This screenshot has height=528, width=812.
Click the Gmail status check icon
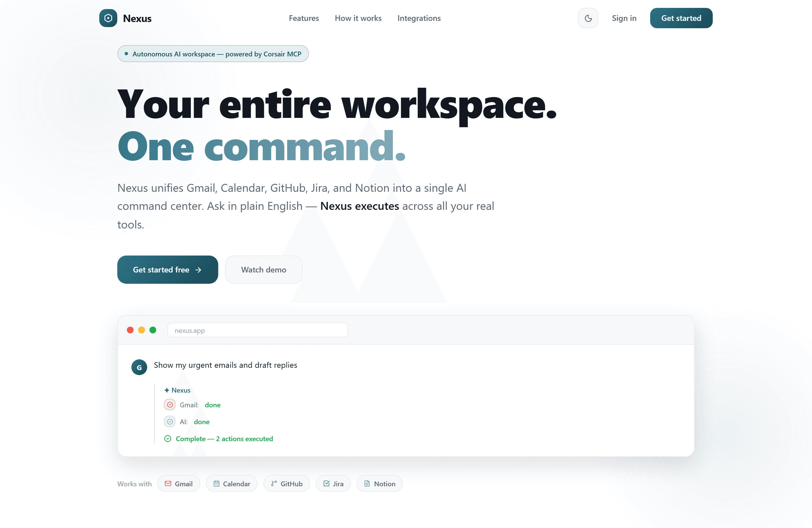(x=169, y=405)
